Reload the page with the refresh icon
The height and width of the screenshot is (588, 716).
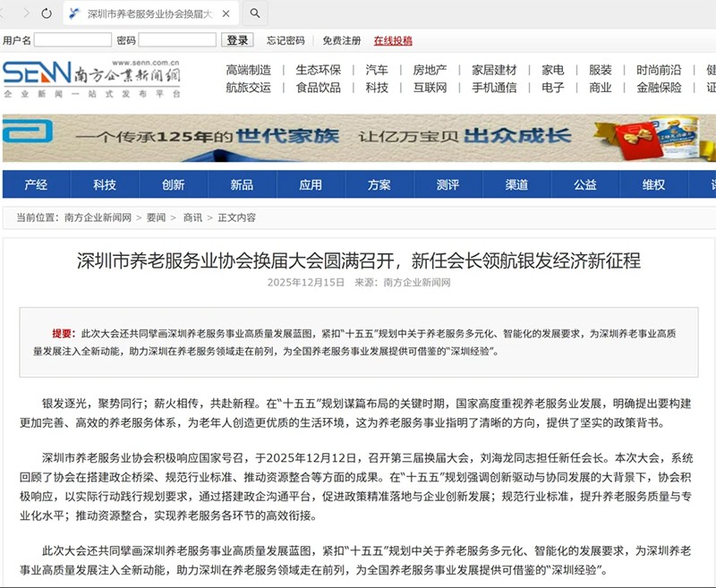(x=47, y=13)
